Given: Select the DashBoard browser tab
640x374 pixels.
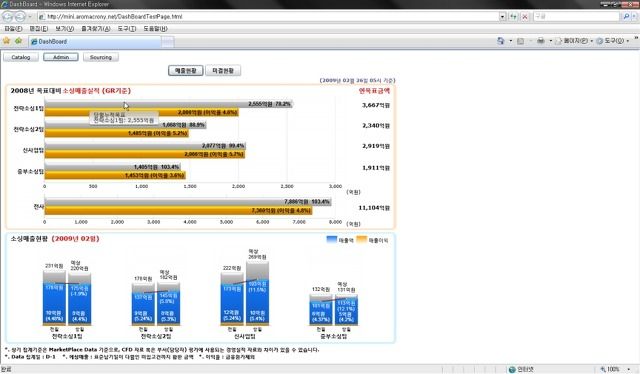Looking at the screenshot, I should tap(95, 41).
